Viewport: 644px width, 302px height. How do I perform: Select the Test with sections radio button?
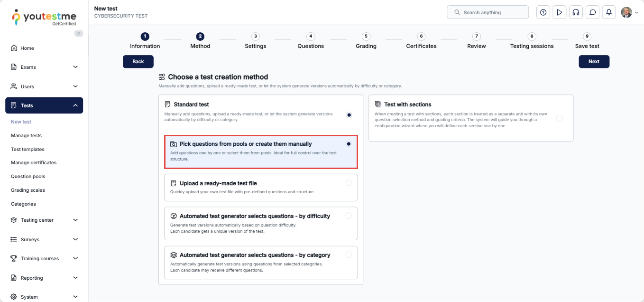[x=559, y=118]
